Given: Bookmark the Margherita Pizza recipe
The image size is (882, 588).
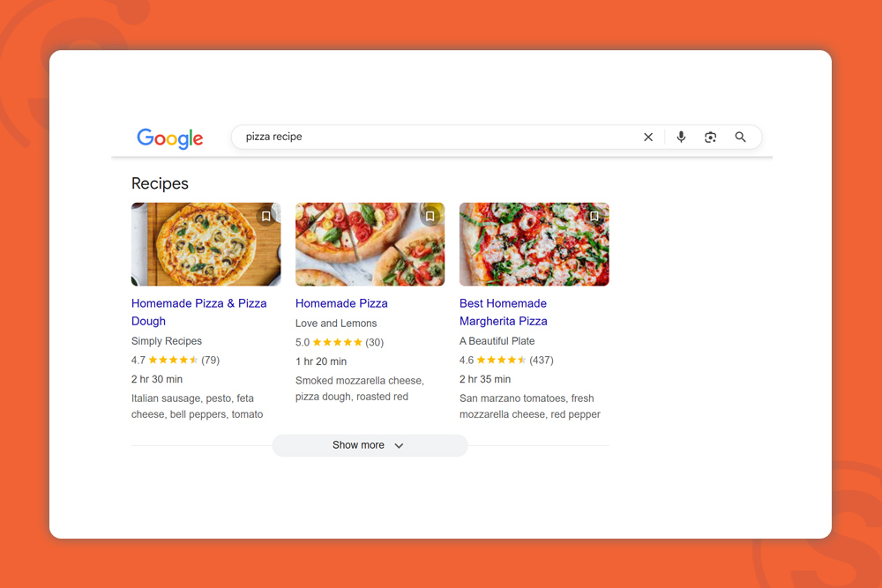Looking at the screenshot, I should click(594, 217).
